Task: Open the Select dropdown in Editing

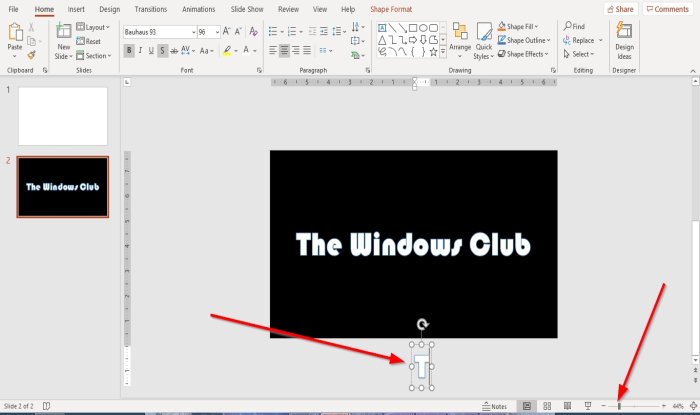Action: (x=579, y=54)
